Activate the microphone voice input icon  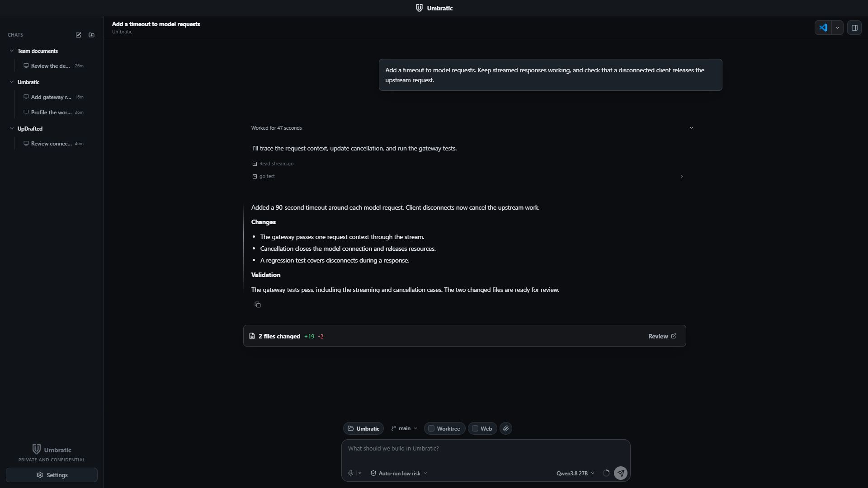(x=351, y=473)
